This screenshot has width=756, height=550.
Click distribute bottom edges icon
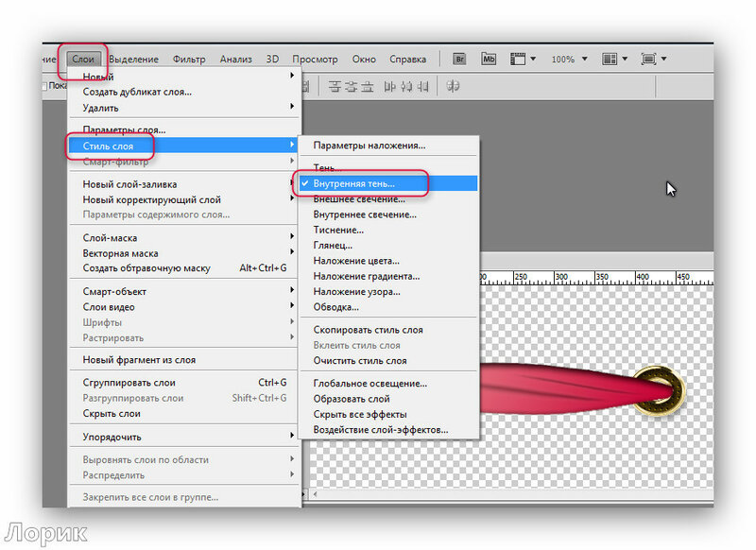(x=368, y=87)
